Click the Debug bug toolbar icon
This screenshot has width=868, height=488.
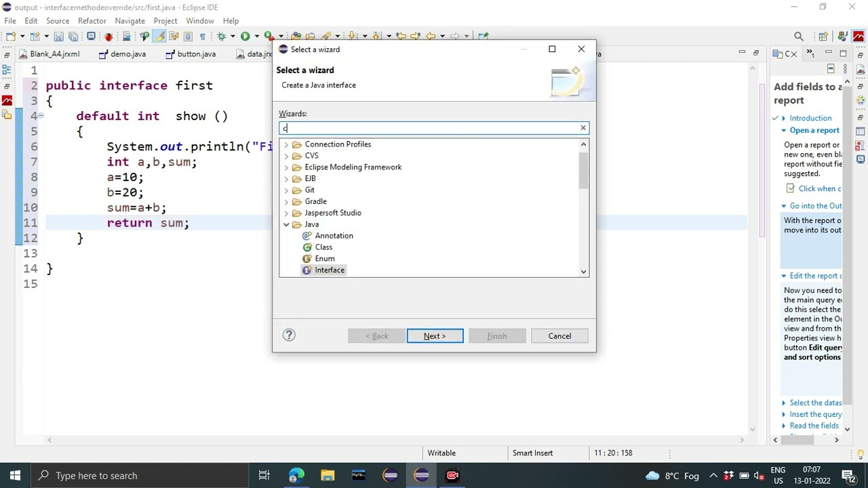[108, 36]
